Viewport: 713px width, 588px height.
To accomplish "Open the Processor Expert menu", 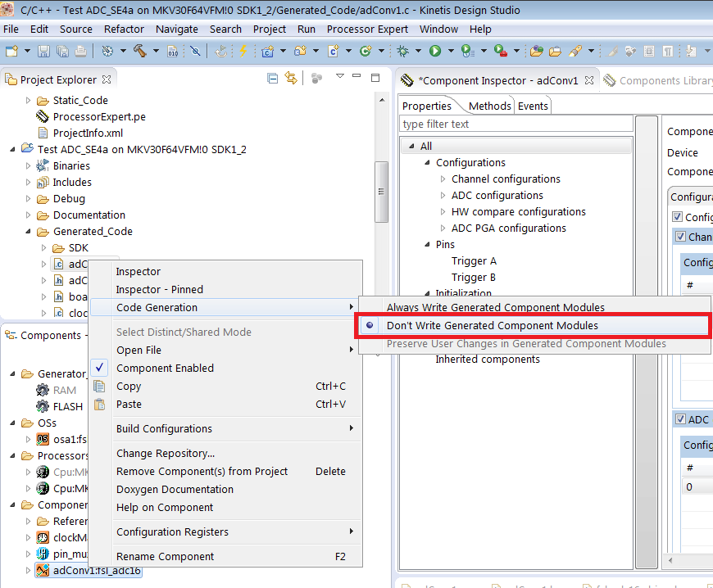I will [367, 29].
